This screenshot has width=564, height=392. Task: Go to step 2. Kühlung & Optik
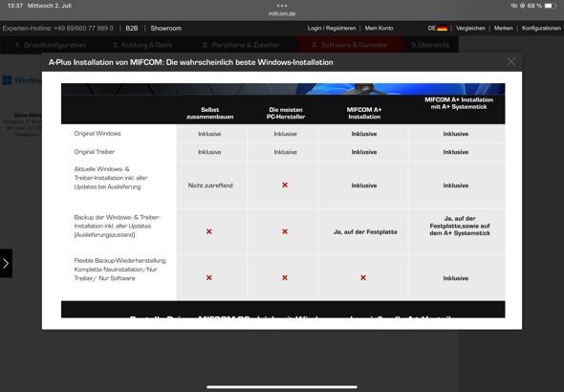click(x=142, y=45)
